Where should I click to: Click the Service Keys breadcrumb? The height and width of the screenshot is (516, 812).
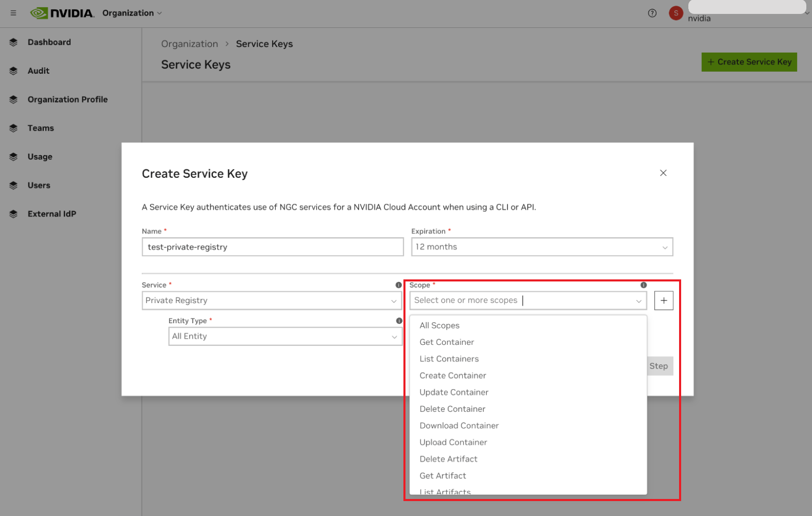264,44
